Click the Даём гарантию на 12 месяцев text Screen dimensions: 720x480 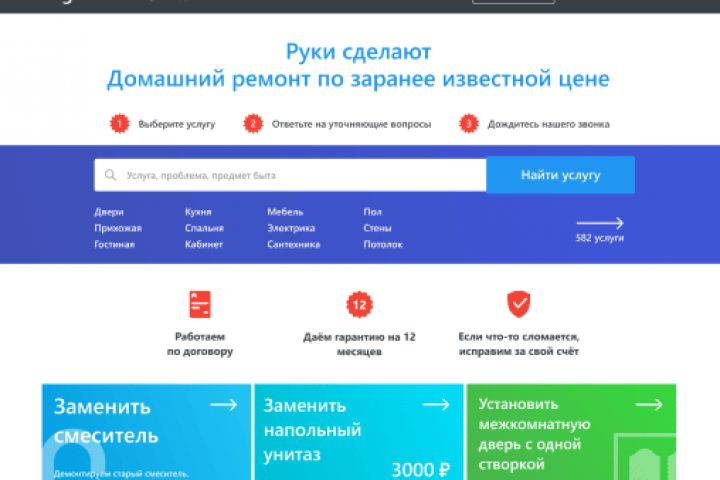359,344
